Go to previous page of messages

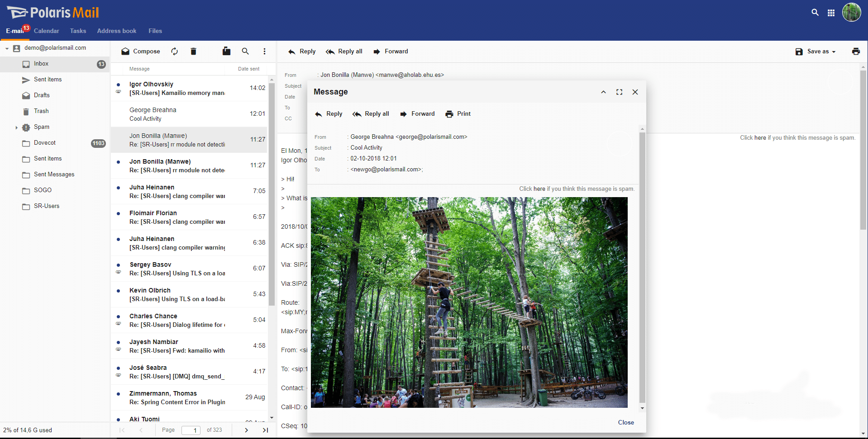click(x=141, y=430)
